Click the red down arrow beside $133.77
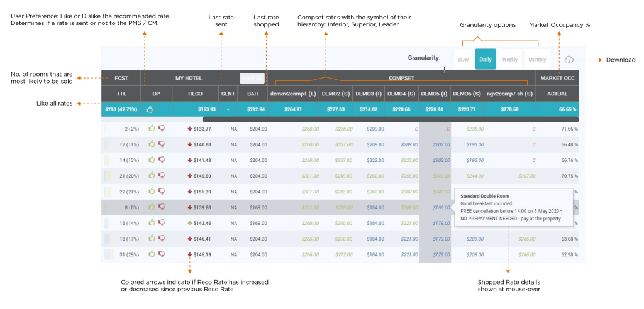 [x=190, y=129]
